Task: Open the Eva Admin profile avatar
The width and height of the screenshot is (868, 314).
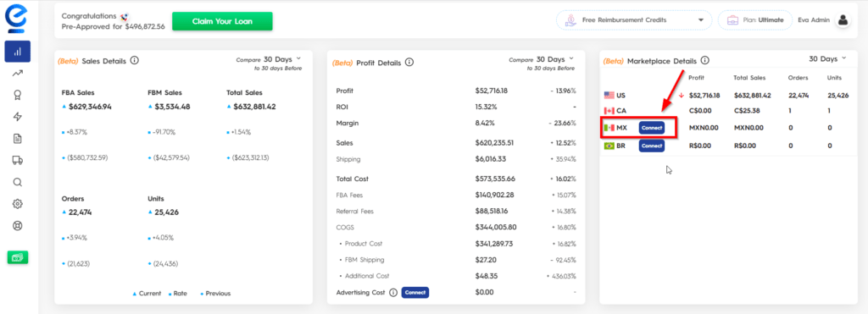Action: (x=843, y=20)
